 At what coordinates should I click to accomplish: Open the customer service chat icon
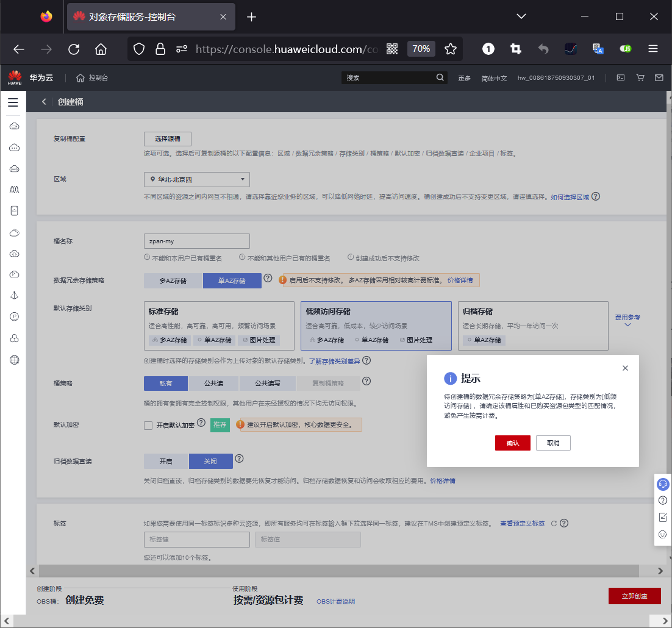[x=663, y=484]
